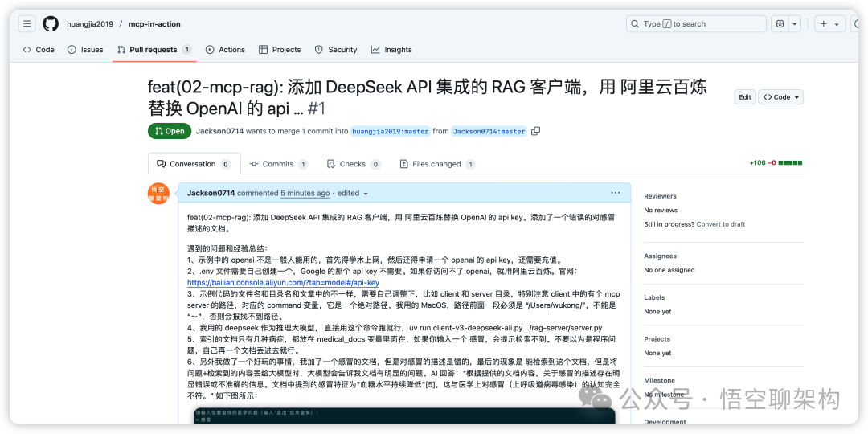Image resolution: width=868 pixels, height=434 pixels.
Task: Click the terminal screenshot image in comment
Action: [404, 416]
